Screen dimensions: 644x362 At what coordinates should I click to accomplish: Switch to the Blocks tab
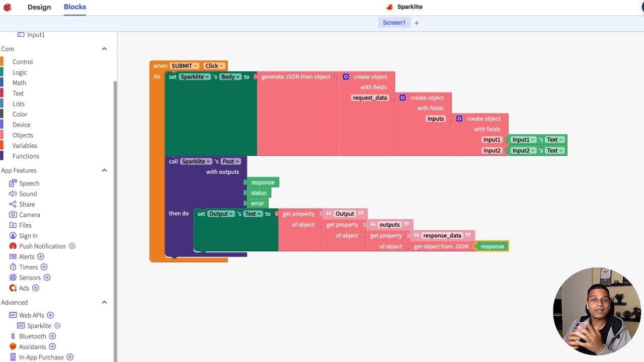point(75,7)
